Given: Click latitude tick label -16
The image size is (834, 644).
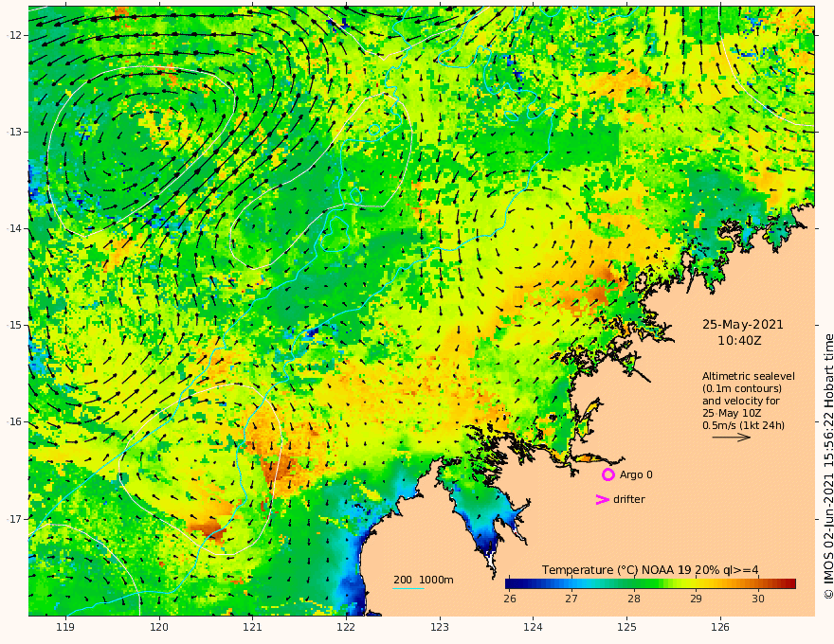Looking at the screenshot, I should pos(14,421).
